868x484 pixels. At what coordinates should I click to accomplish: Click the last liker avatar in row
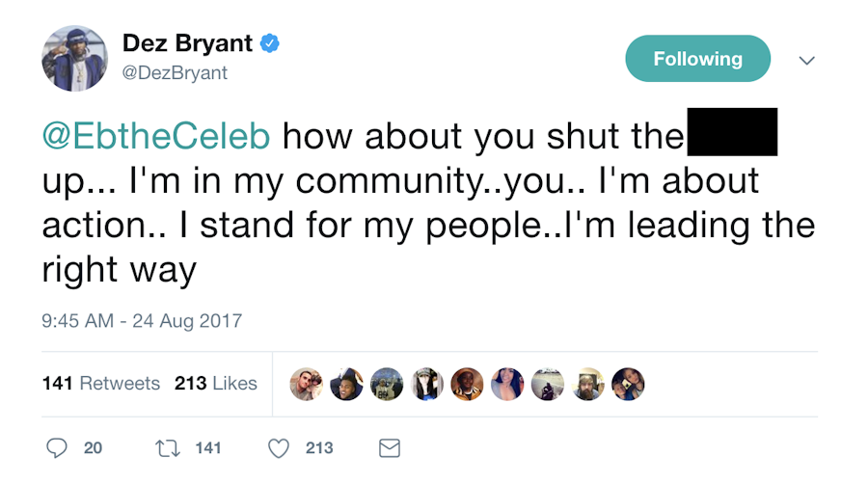point(628,384)
